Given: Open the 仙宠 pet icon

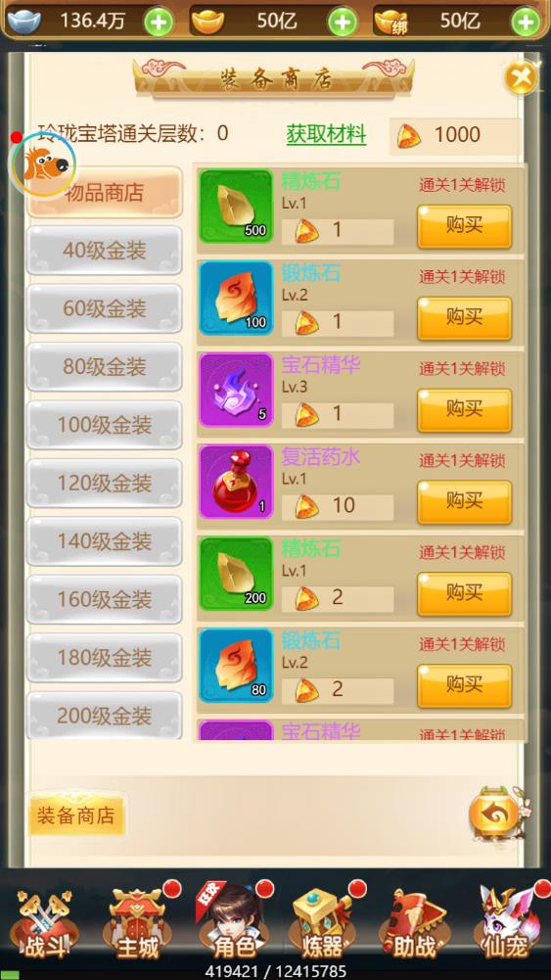Looking at the screenshot, I should pyautogui.click(x=507, y=926).
